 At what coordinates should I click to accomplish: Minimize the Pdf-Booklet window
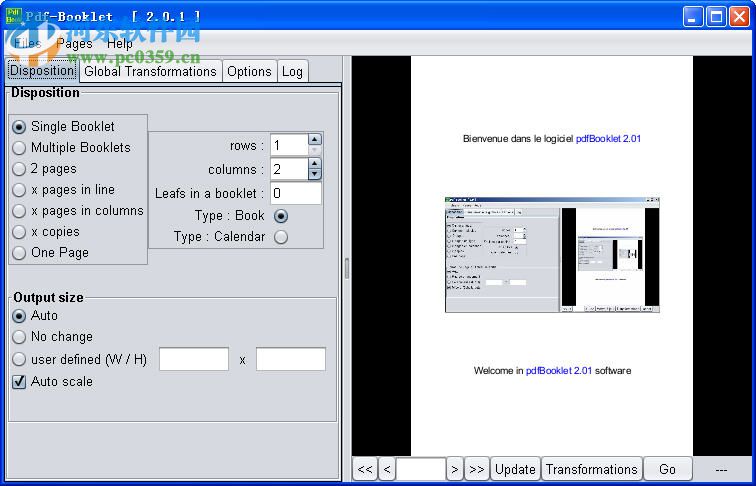point(693,17)
